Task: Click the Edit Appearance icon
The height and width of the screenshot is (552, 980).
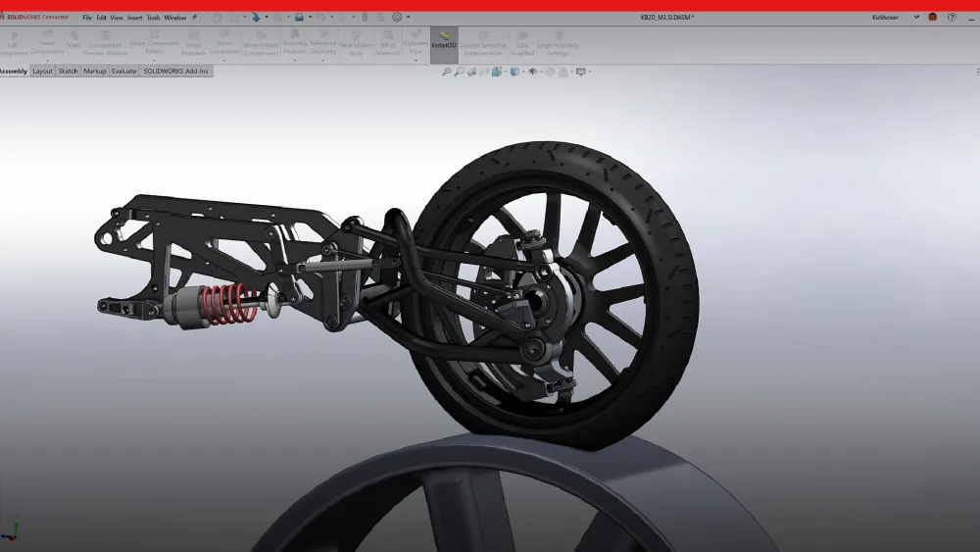Action: (550, 72)
